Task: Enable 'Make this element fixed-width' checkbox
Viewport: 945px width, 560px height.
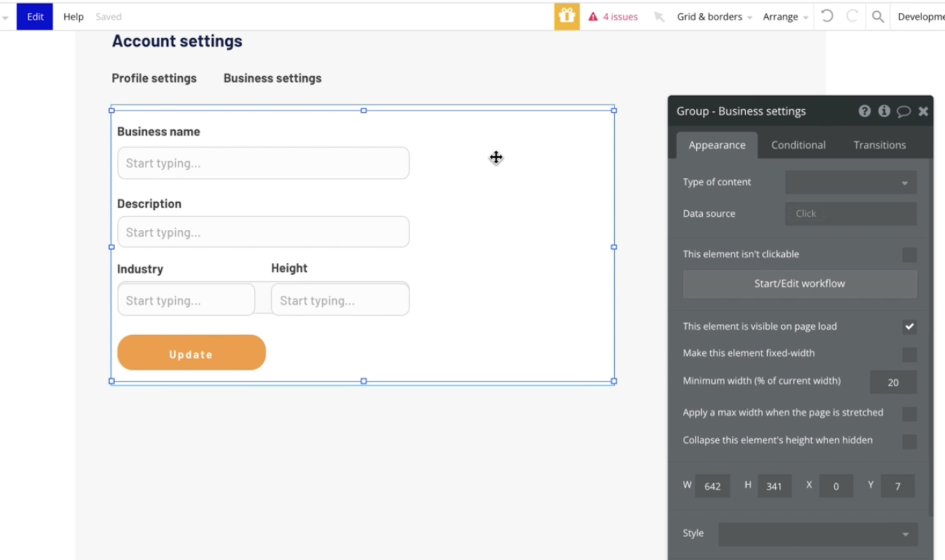Action: tap(909, 354)
